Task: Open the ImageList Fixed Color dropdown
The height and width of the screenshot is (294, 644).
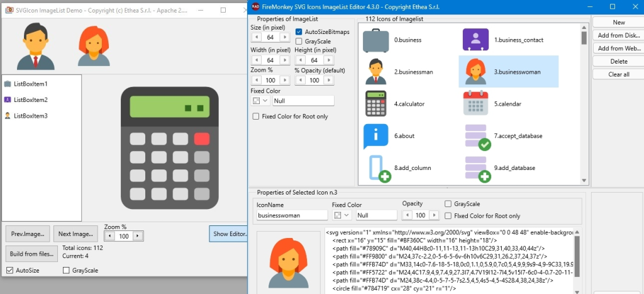Action: point(260,101)
